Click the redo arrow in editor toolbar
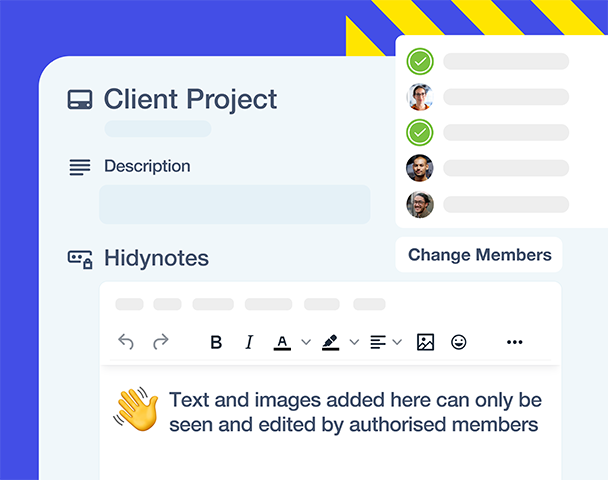608x480 pixels. click(161, 342)
